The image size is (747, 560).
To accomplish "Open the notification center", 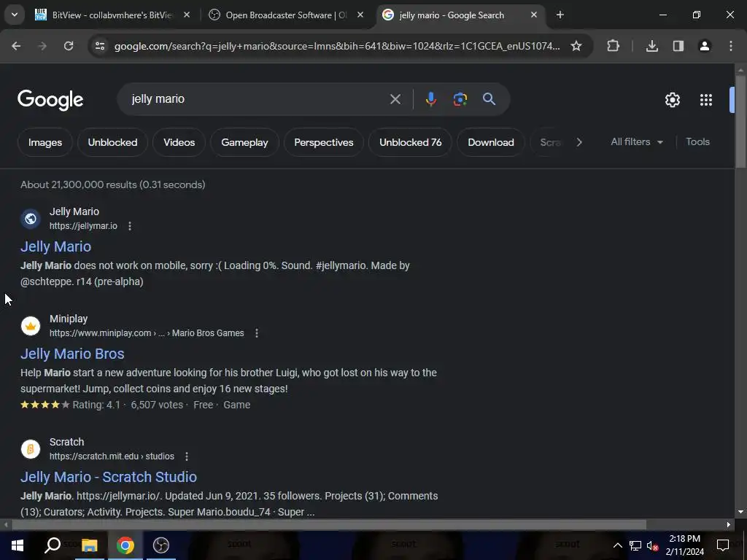I will pyautogui.click(x=723, y=545).
